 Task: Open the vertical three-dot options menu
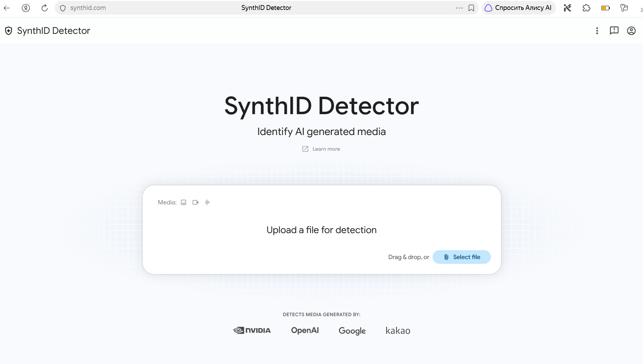coord(597,31)
